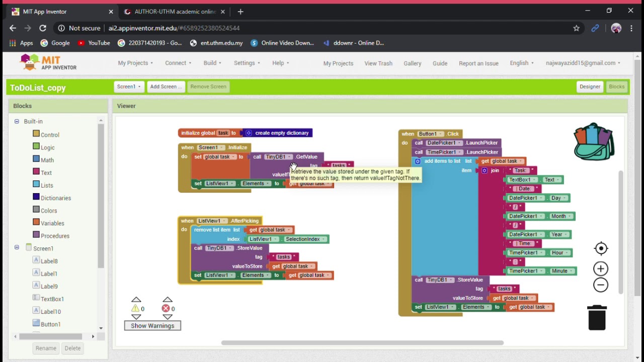Screen dimensions: 644x362
Task: Click the gear on add items to list
Action: click(x=418, y=161)
